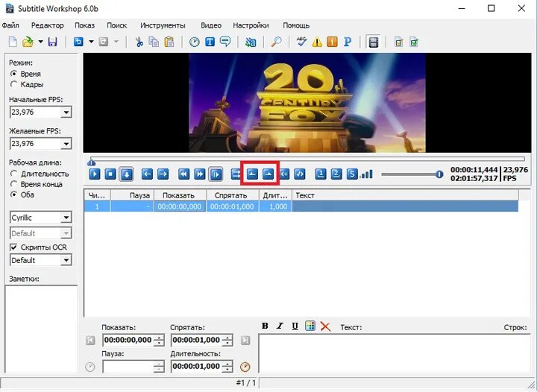
Task: Copy the selected subtitles
Action: pos(154,42)
